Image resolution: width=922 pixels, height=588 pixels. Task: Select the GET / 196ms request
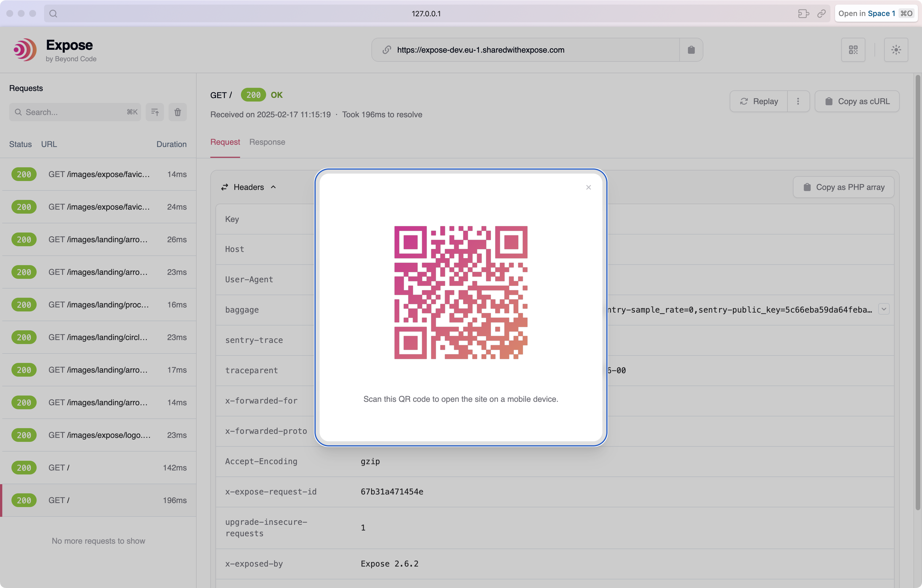pos(98,500)
